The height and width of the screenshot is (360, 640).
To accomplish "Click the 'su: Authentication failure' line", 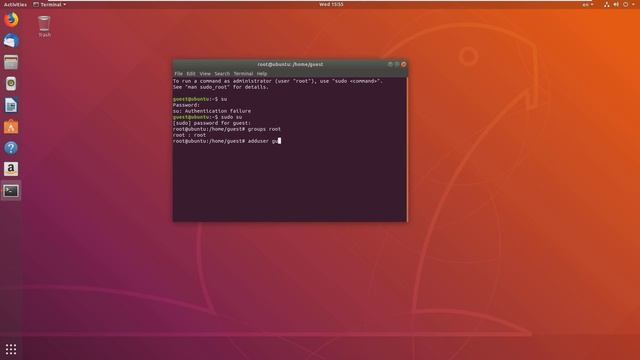I will pos(212,111).
